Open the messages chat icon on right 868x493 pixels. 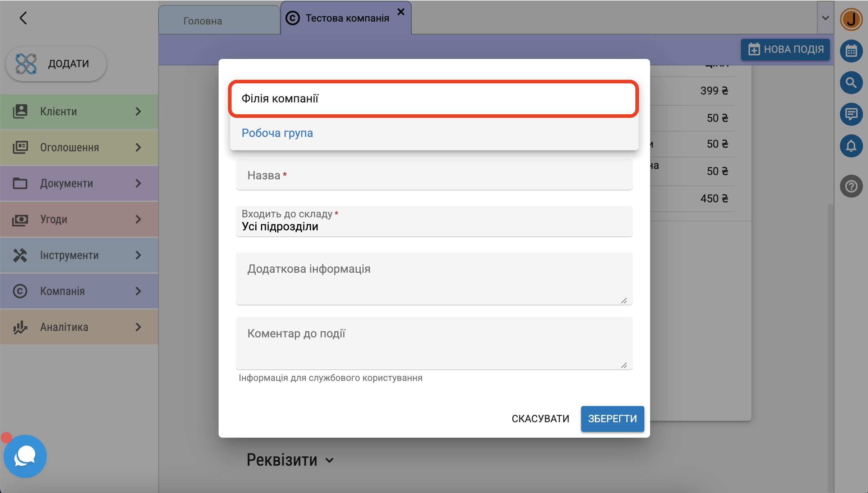click(x=851, y=114)
